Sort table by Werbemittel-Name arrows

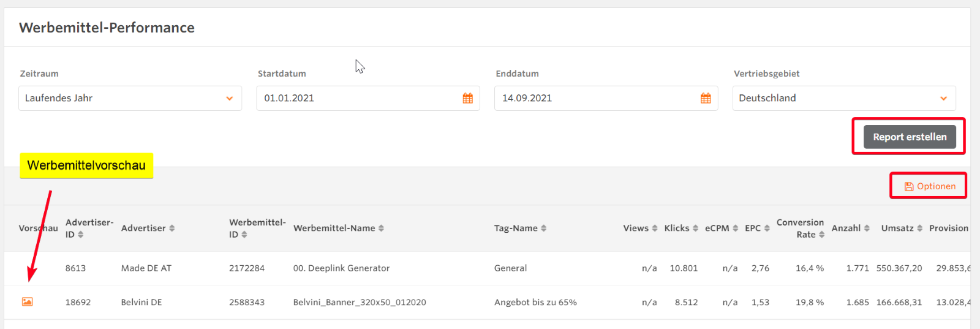(381, 228)
